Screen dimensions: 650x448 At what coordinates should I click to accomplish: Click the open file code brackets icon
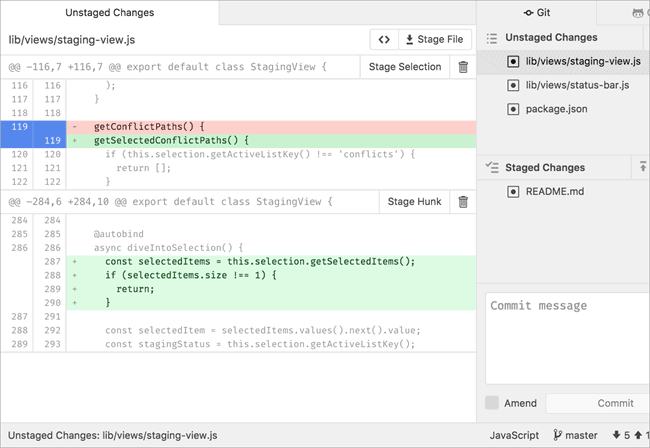click(383, 40)
